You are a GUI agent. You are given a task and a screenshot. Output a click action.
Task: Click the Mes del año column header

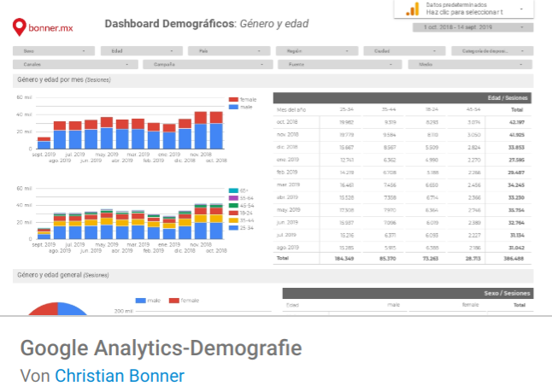(291, 110)
